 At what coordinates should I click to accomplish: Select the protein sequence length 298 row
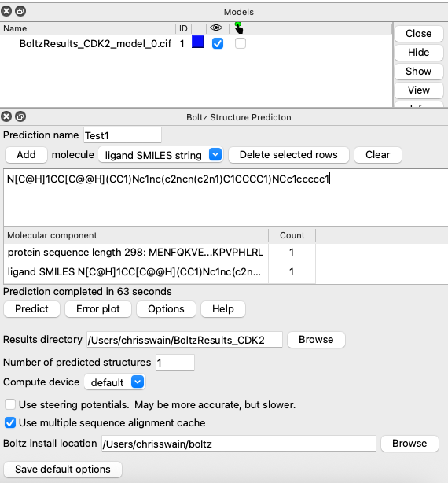(x=160, y=253)
